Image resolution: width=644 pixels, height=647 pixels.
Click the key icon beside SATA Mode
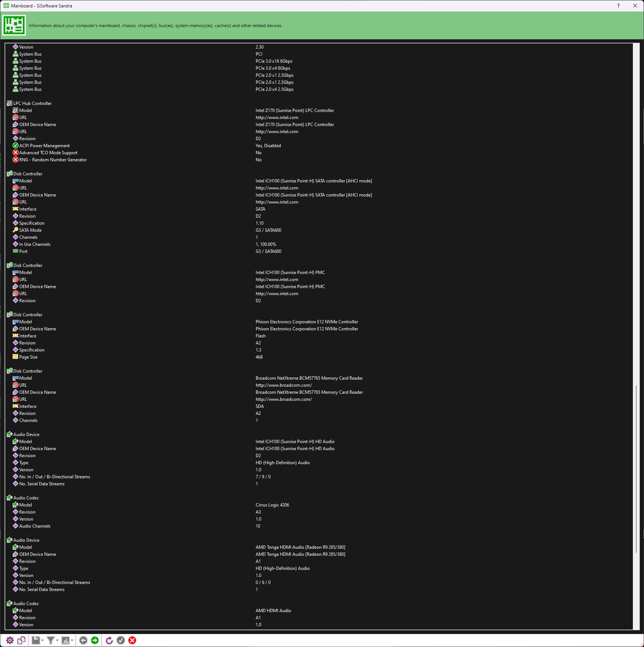pyautogui.click(x=16, y=230)
